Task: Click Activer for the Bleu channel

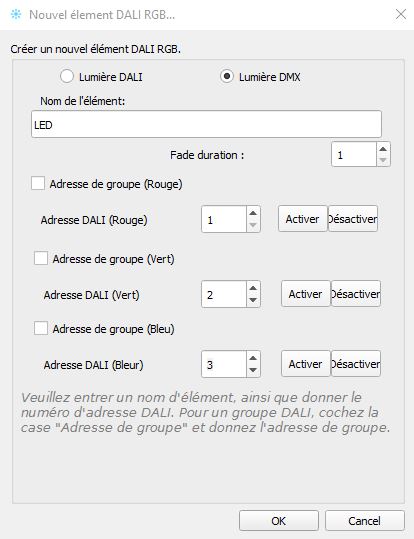Action: [305, 364]
